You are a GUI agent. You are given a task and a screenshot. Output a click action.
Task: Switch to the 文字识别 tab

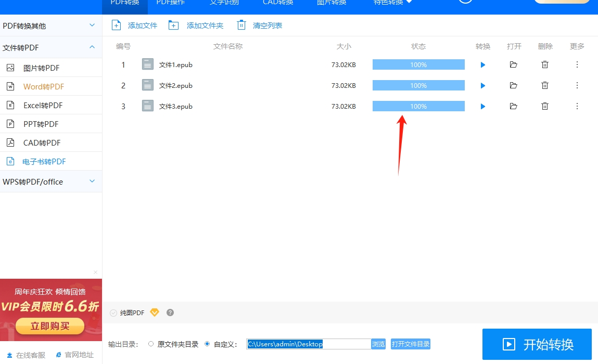[x=224, y=2]
